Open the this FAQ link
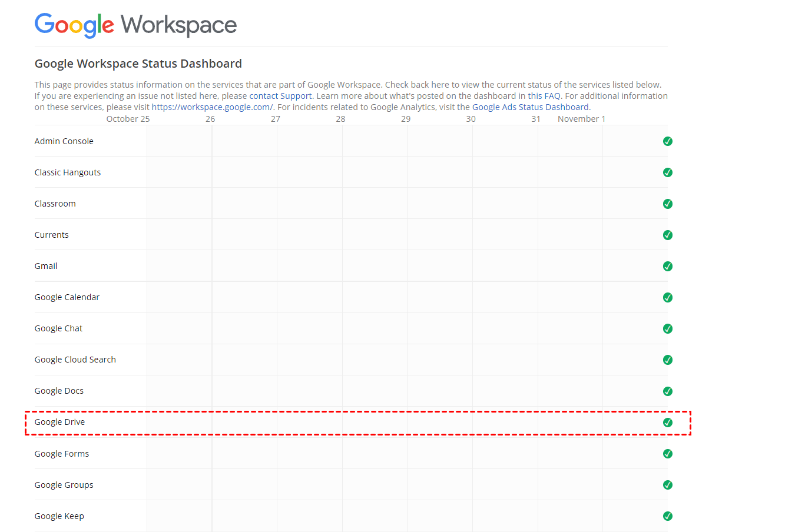Viewport: 785px width, 532px height. coord(544,96)
